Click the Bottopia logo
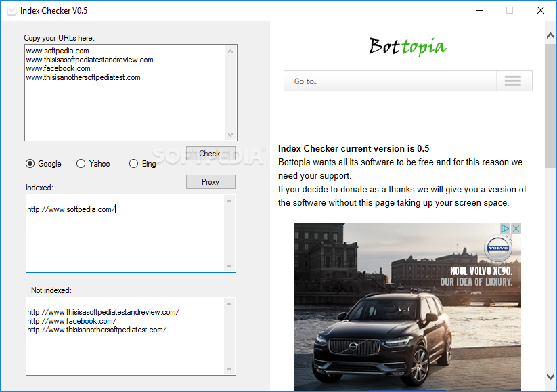Screen dimensions: 557x392 click(x=408, y=47)
